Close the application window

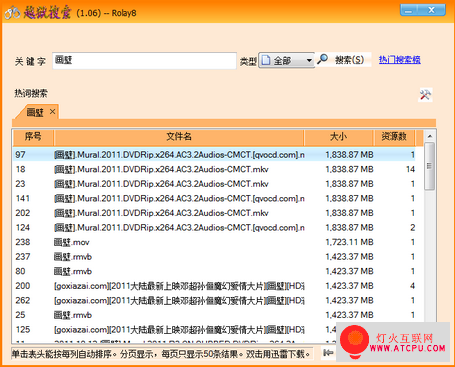[x=431, y=10]
